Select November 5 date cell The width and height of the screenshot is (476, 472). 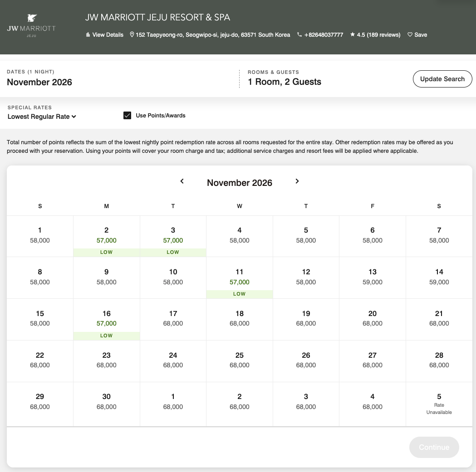pyautogui.click(x=306, y=237)
